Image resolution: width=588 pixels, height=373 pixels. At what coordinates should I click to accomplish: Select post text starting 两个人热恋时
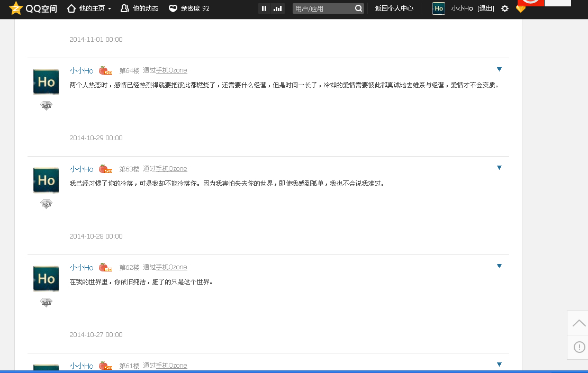285,85
